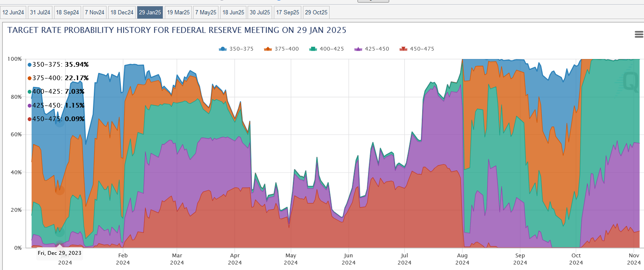Select the 7 Nov24 meeting tab
The image size is (644, 270).
click(94, 13)
